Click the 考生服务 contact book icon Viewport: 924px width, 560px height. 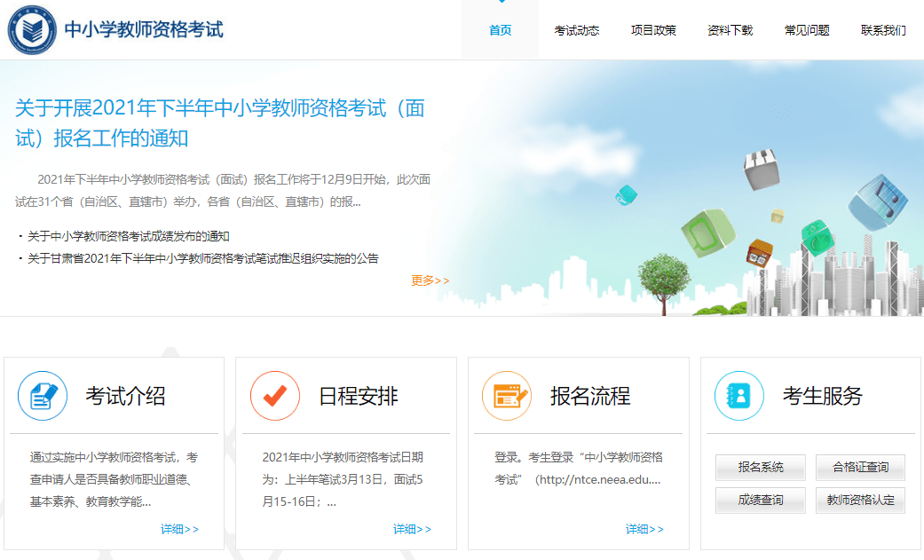tap(739, 396)
